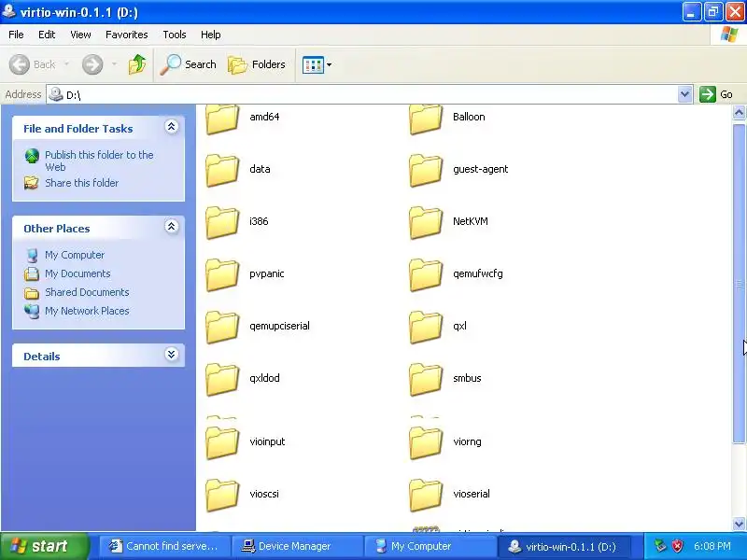Viewport: 747px width, 560px height.
Task: Select the pvpanic folder icon
Action: (x=222, y=274)
